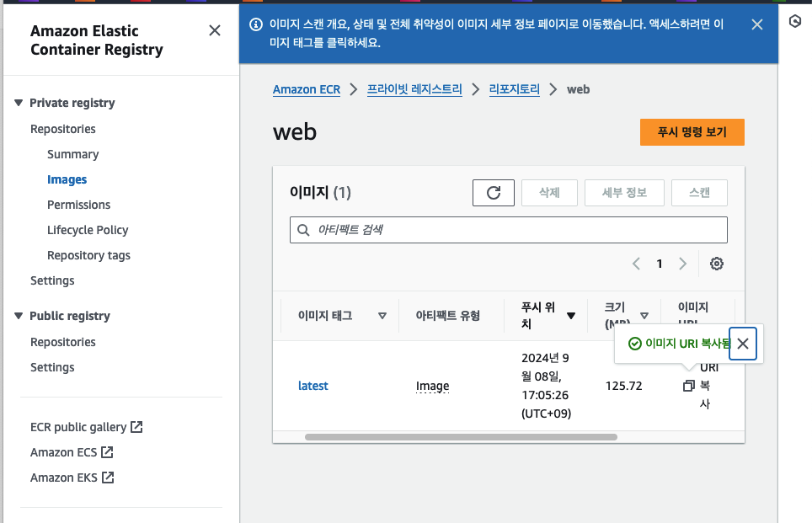Click the 125.72 size value
This screenshot has height=523, width=812.
(623, 386)
